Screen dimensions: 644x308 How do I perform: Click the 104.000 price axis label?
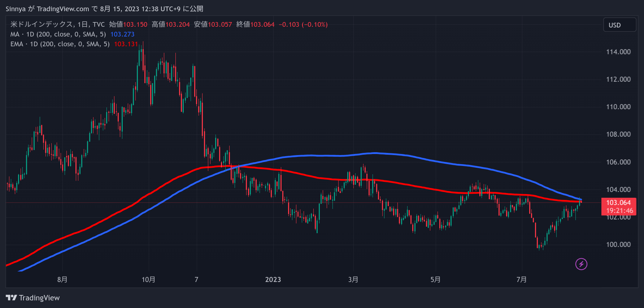click(x=618, y=190)
